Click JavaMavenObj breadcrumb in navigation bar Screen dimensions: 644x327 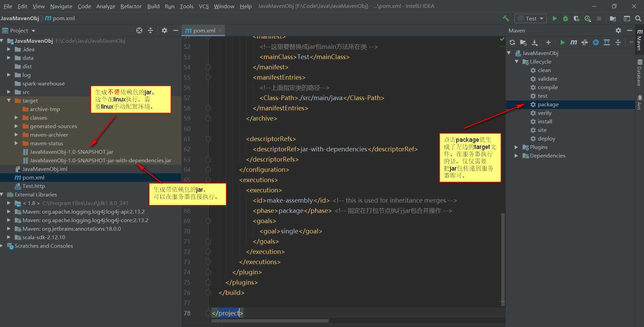coord(20,18)
